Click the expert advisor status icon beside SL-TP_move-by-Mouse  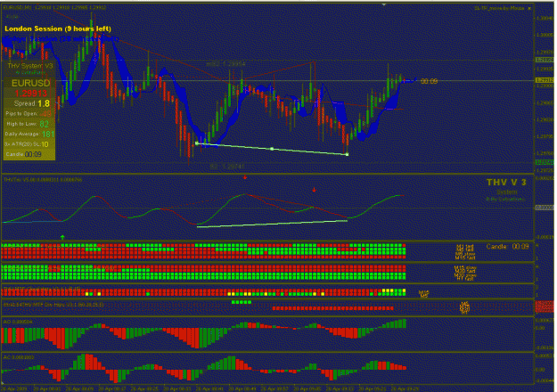point(529,8)
